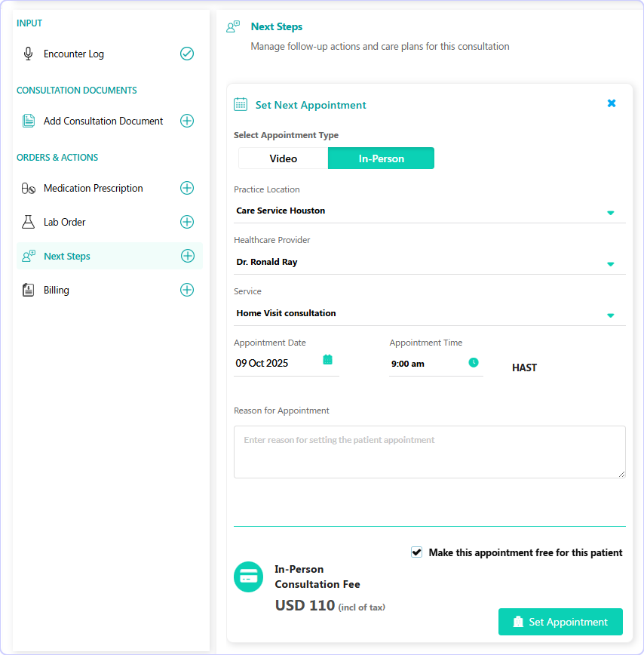The width and height of the screenshot is (644, 655).
Task: Click the plus icon next to Lab Order
Action: point(187,222)
